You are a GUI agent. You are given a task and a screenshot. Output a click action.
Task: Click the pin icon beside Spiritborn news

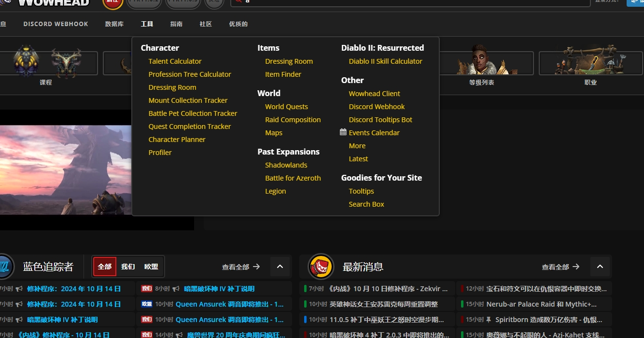pyautogui.click(x=489, y=320)
